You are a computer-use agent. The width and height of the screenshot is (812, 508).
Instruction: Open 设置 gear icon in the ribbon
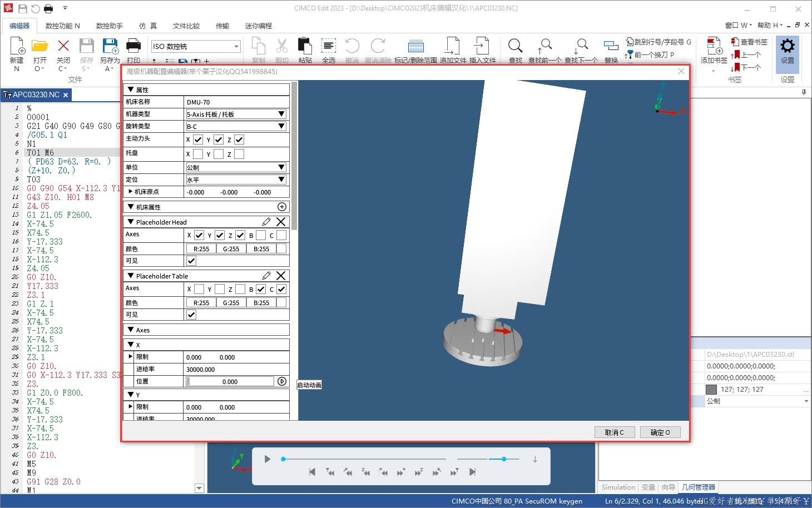(x=788, y=47)
